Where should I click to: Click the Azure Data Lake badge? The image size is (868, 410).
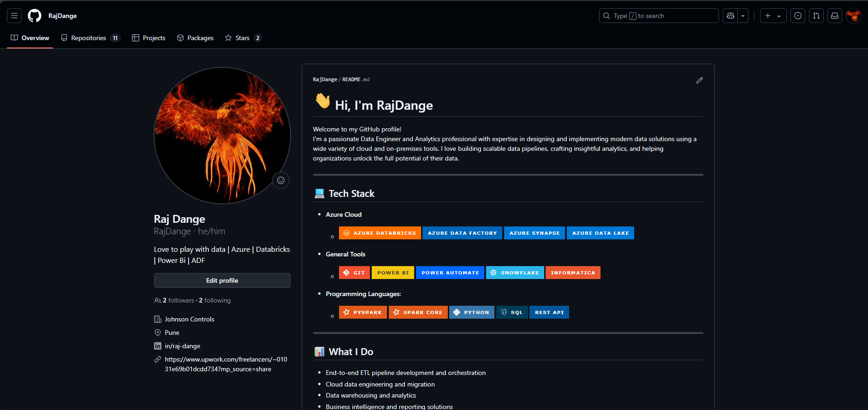pyautogui.click(x=600, y=233)
